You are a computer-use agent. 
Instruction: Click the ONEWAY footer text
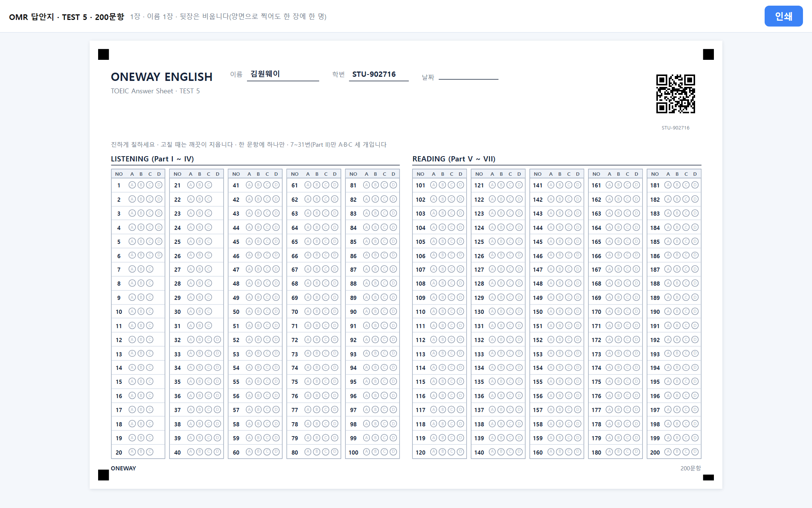coord(123,468)
